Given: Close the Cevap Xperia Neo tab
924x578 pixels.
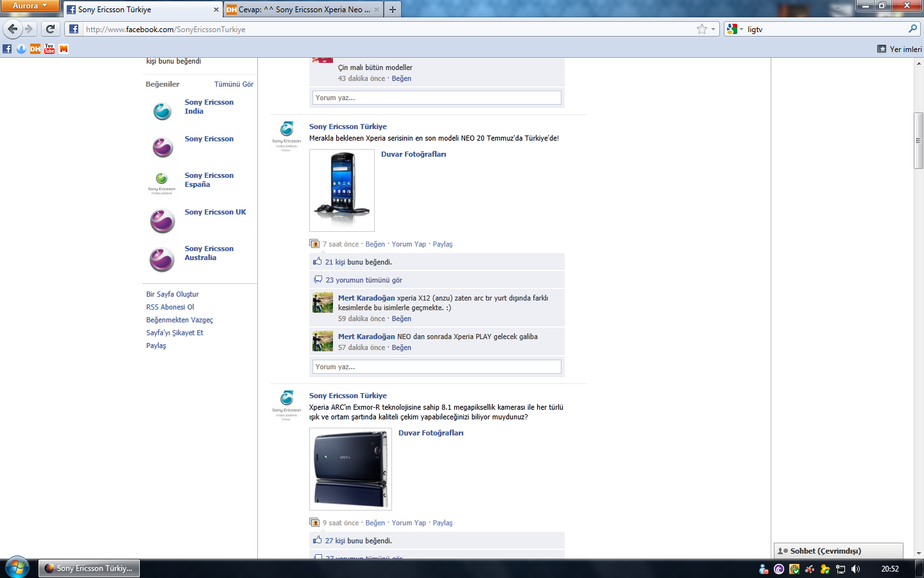Looking at the screenshot, I should point(376,10).
